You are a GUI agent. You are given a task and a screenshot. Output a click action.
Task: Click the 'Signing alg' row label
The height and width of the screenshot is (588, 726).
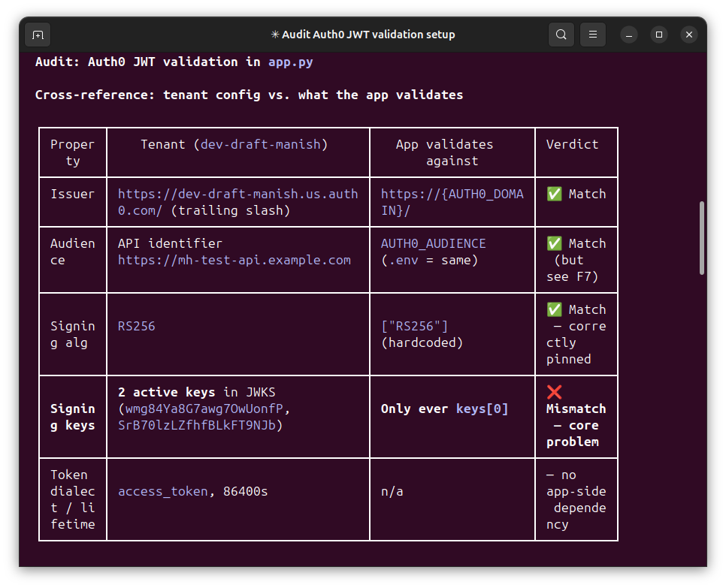pyautogui.click(x=73, y=334)
